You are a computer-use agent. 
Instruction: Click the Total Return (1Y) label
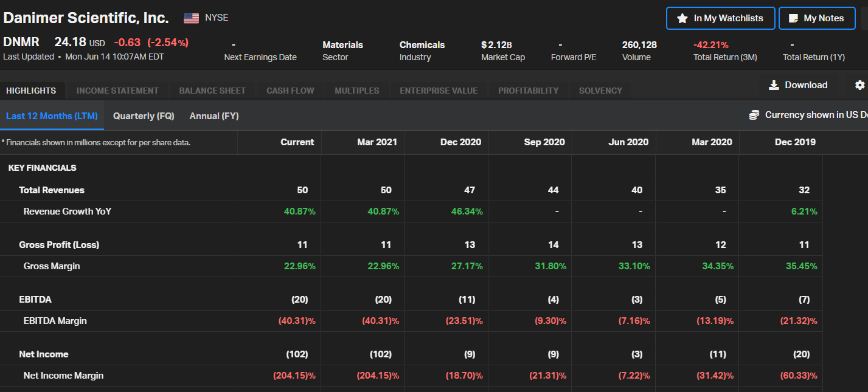[814, 57]
